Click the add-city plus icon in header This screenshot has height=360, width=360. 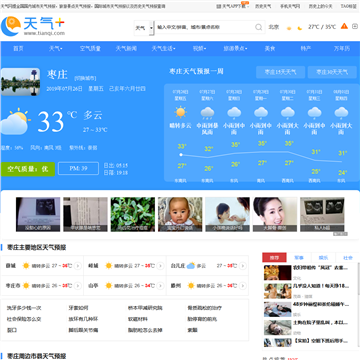tap(355, 26)
